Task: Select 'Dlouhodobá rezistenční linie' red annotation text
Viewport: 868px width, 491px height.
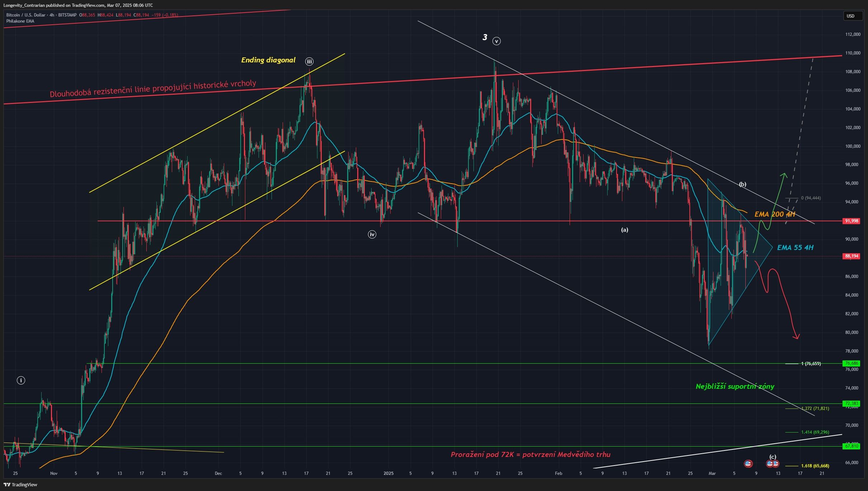Action: (153, 89)
